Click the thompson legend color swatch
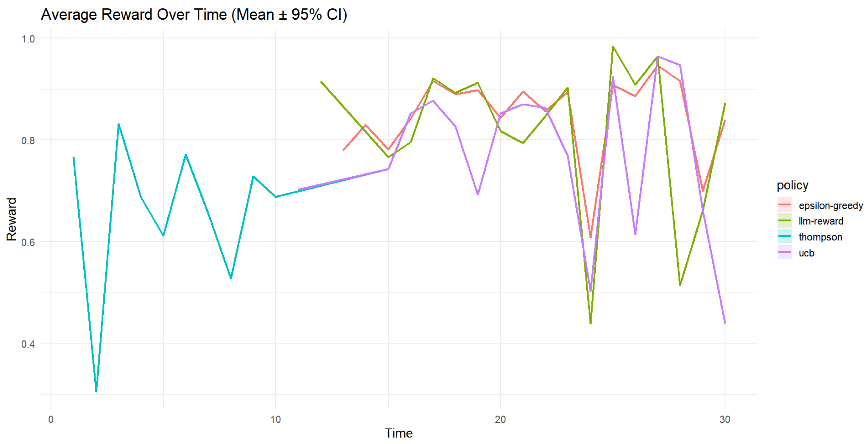 (784, 236)
